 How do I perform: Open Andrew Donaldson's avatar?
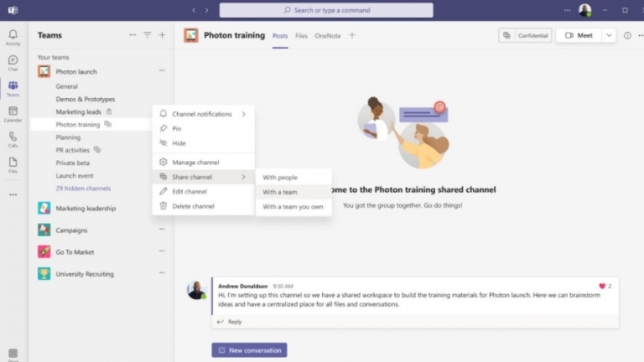(x=197, y=290)
